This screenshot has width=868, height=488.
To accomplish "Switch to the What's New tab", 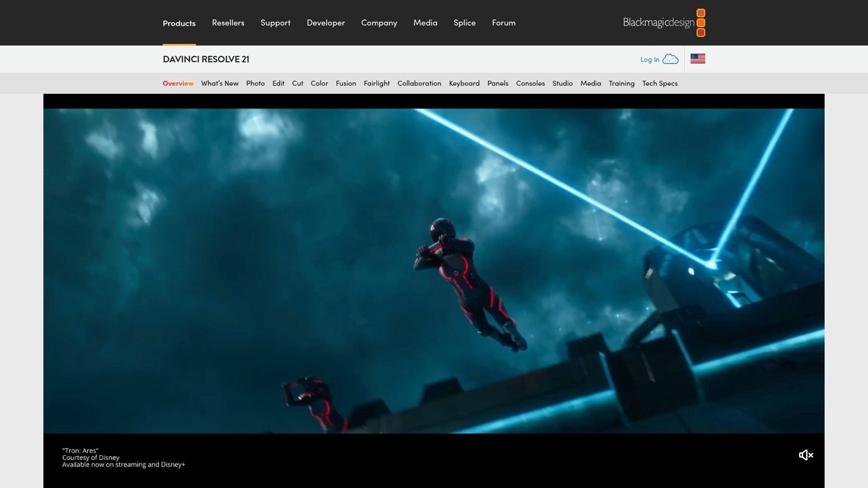I will 220,84.
